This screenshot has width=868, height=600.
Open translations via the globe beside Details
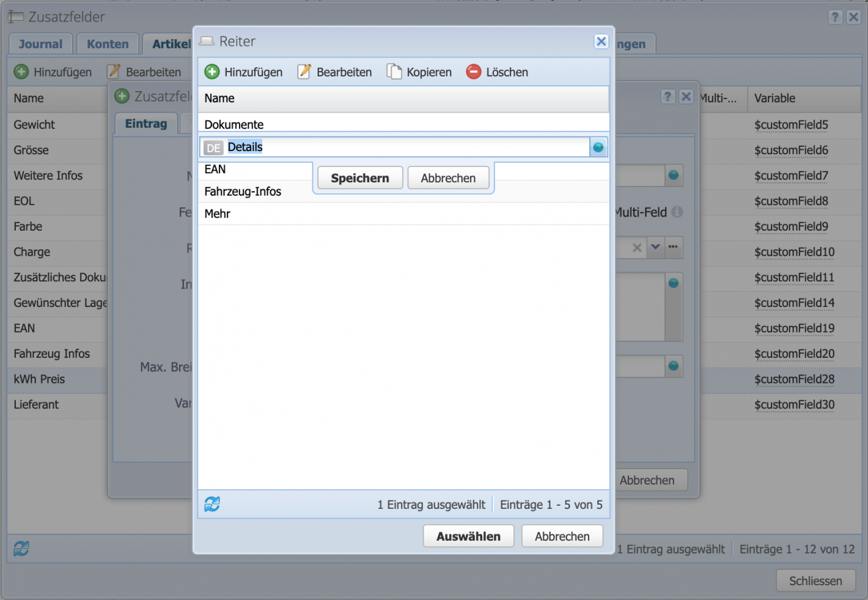pos(598,147)
